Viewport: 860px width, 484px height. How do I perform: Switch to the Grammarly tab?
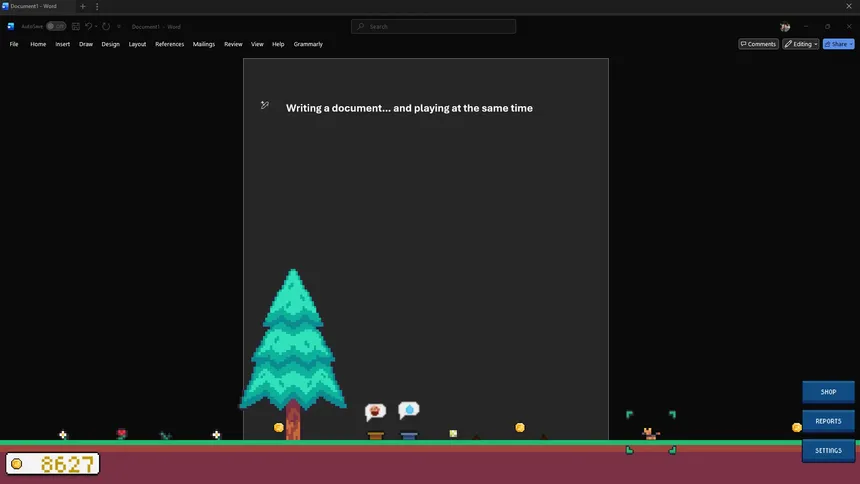[x=308, y=44]
